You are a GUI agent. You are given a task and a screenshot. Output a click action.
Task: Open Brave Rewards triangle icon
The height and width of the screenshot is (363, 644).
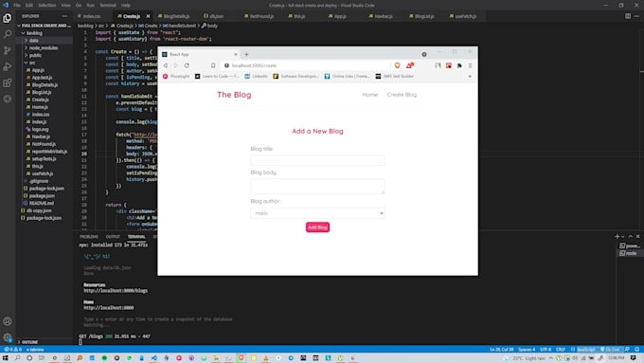pos(409,65)
